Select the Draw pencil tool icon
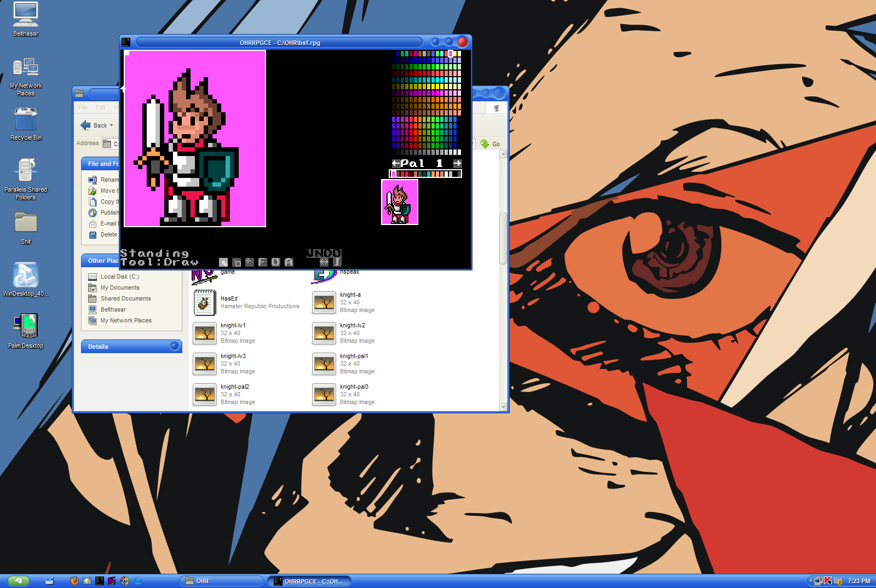This screenshot has height=588, width=876. 223,262
